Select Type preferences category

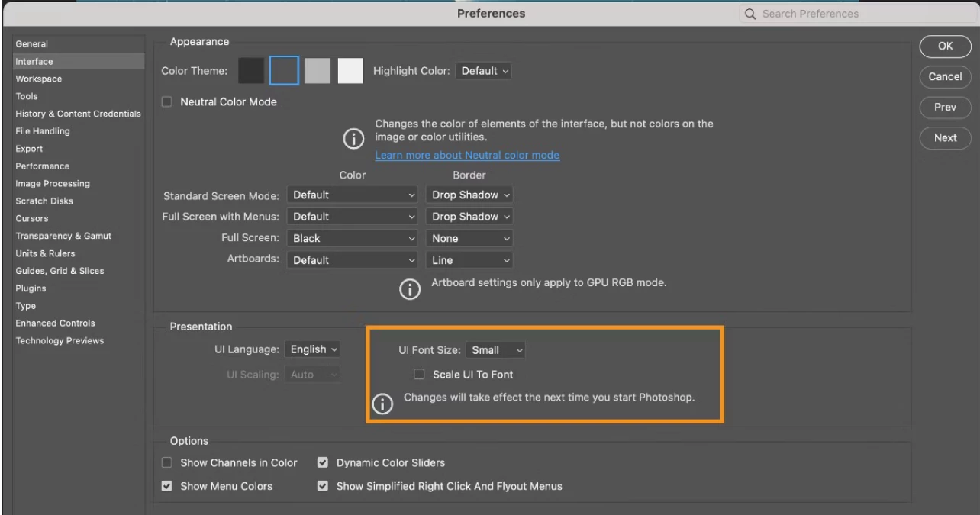pos(26,306)
